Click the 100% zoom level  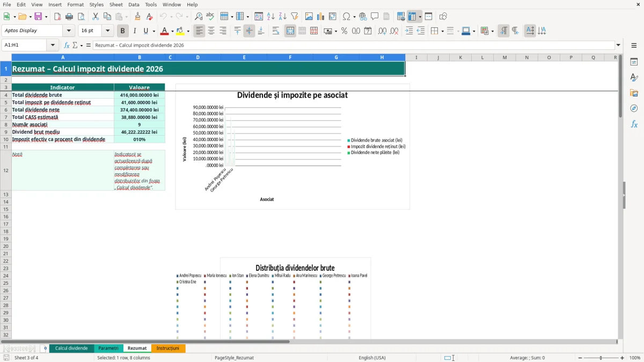pos(635,358)
